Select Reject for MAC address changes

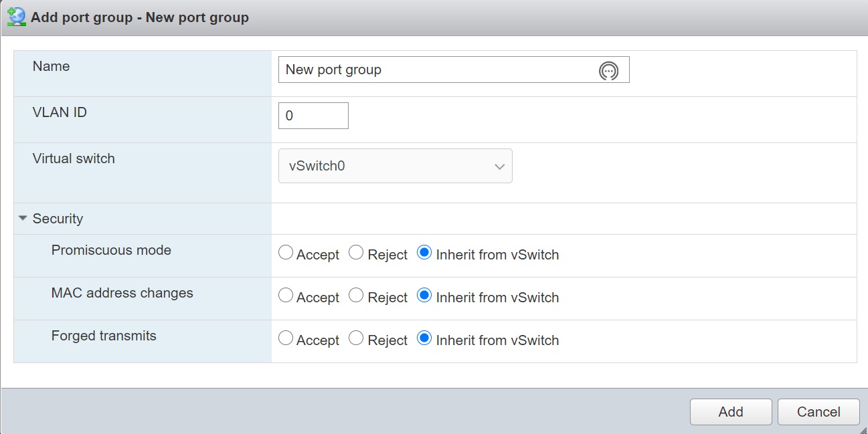(x=357, y=296)
